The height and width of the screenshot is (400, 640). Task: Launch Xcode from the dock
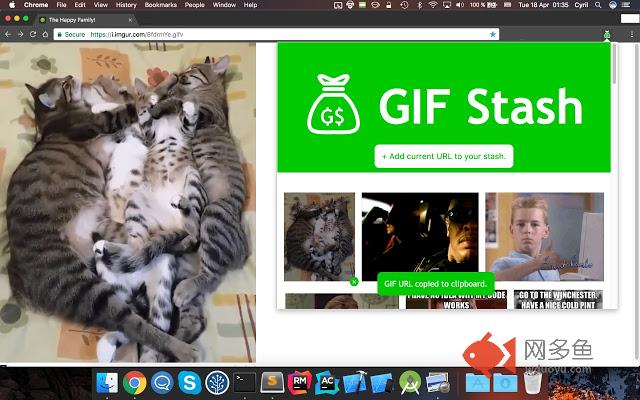tap(355, 383)
